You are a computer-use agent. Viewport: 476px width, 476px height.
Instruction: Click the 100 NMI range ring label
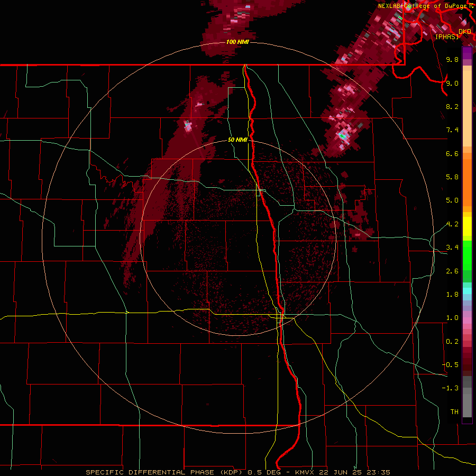[x=237, y=42]
